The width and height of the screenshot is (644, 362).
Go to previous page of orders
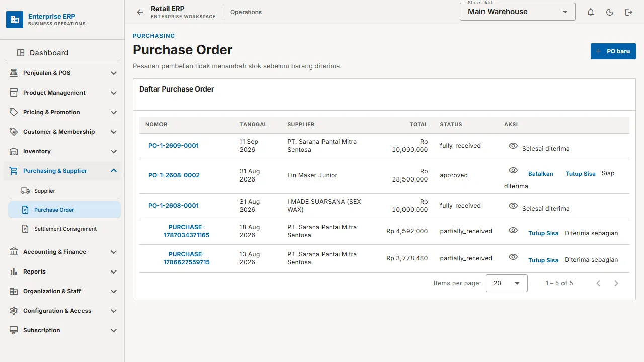[598, 283]
